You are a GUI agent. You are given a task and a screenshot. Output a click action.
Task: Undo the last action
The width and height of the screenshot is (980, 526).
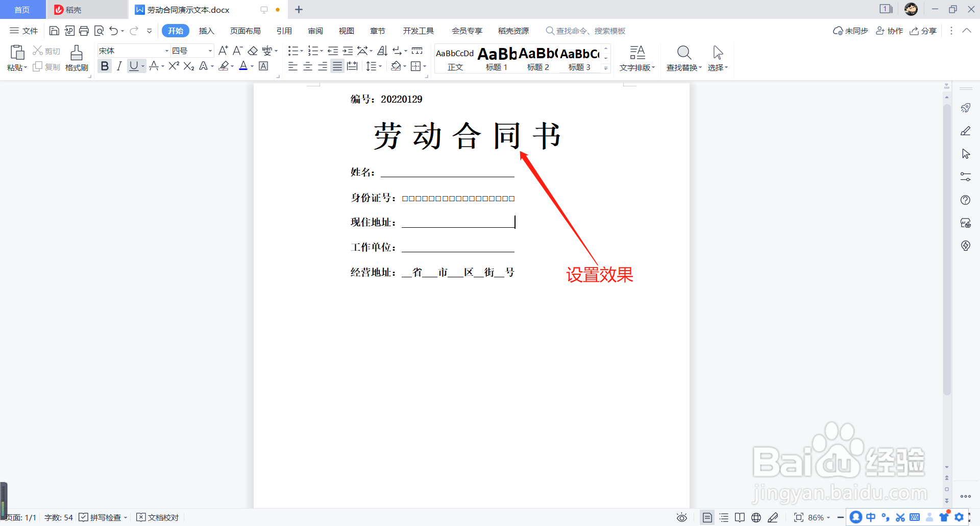[x=113, y=31]
